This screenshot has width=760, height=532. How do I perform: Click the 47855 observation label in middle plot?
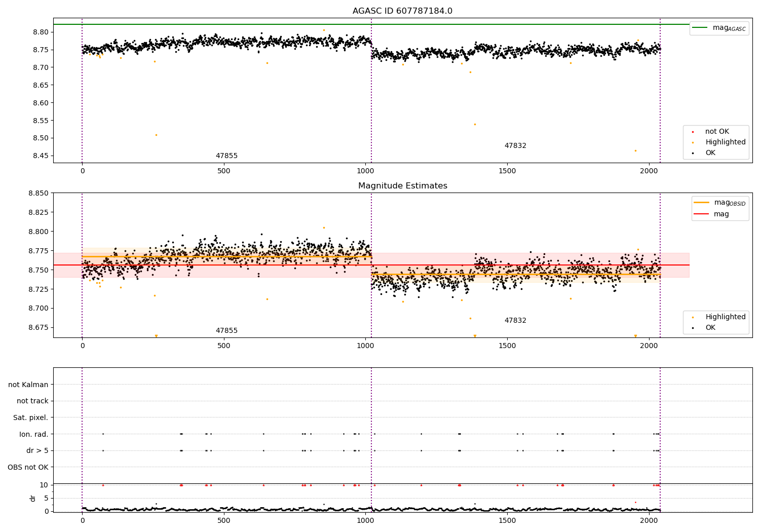pos(226,331)
